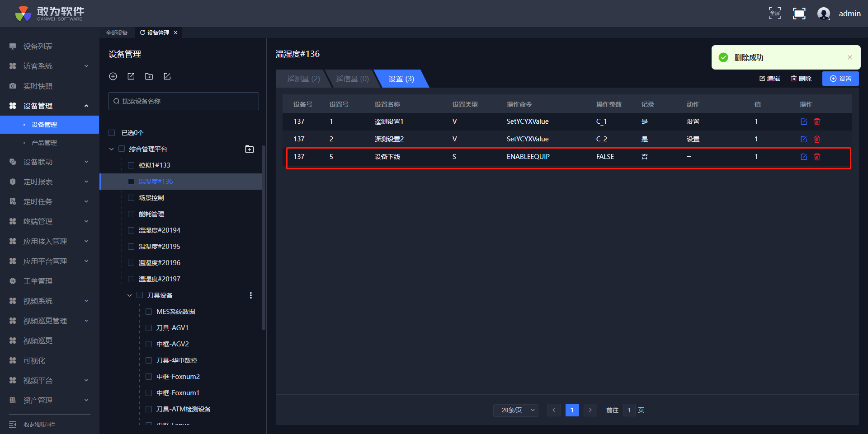
Task: Select 温湿度#20196 in device tree
Action: point(160,263)
